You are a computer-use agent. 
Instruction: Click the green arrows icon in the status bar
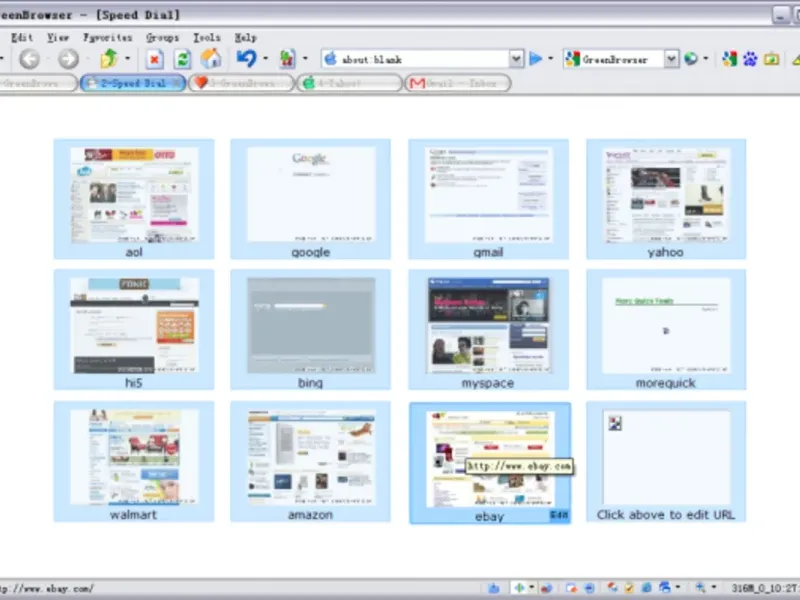point(519,588)
